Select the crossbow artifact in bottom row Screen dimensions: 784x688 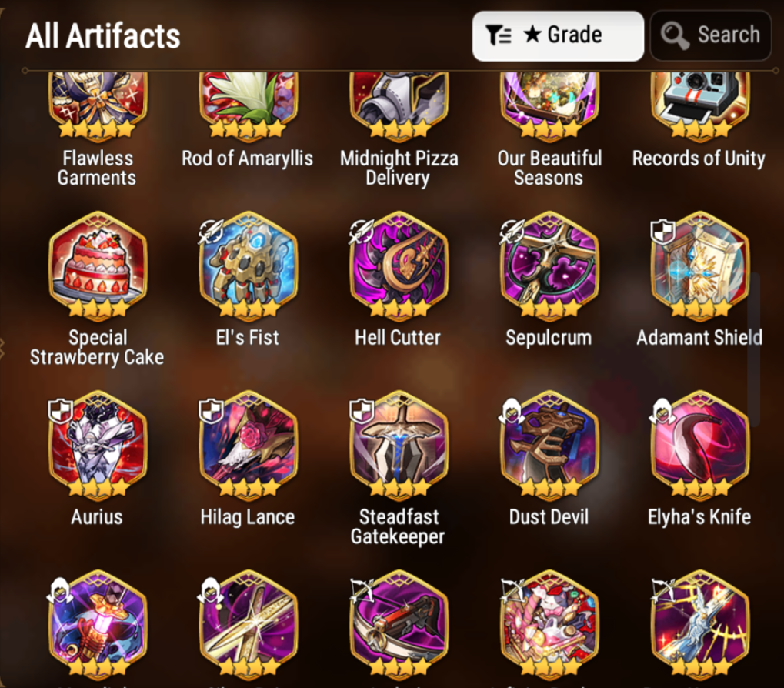(x=399, y=624)
